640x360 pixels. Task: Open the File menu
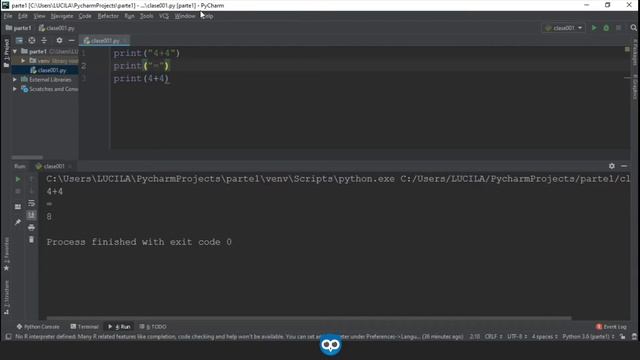pos(8,16)
